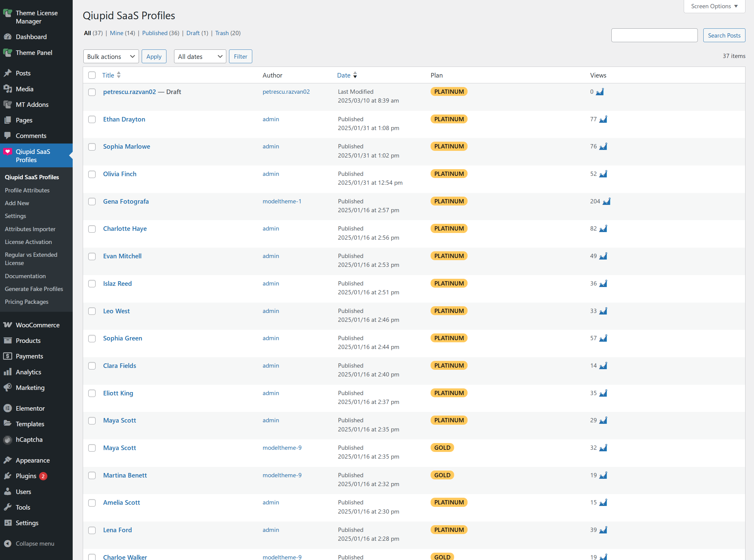Toggle the select-all checkbox in table header
The height and width of the screenshot is (560, 754).
[x=92, y=75]
